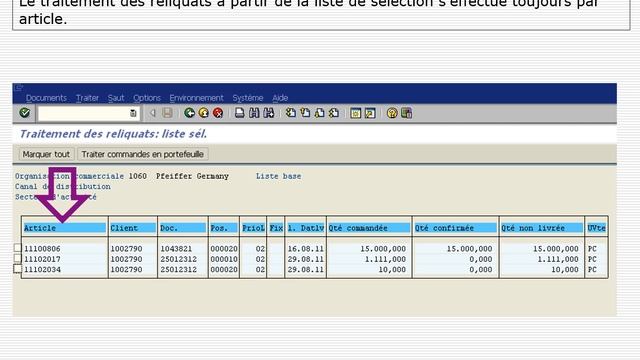Click the PrioL column header
The height and width of the screenshot is (360, 640).
coord(253,228)
